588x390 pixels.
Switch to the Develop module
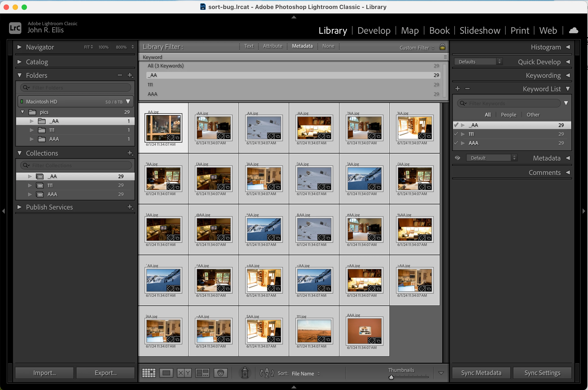tap(374, 30)
